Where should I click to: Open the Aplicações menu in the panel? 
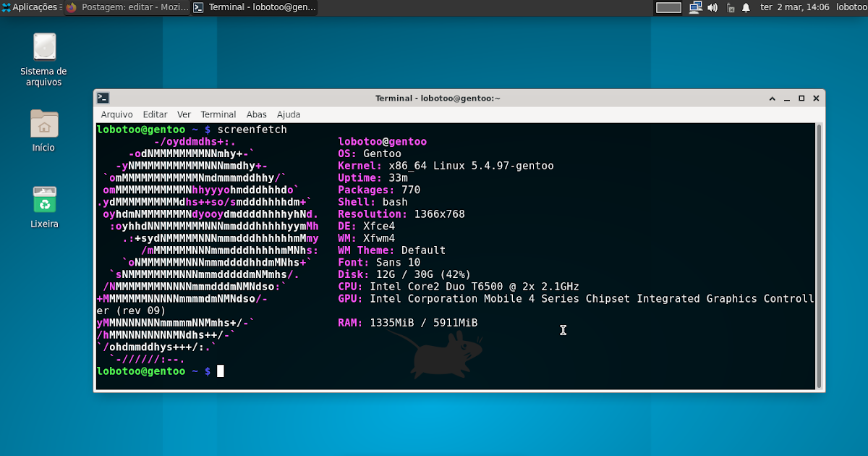[x=30, y=7]
